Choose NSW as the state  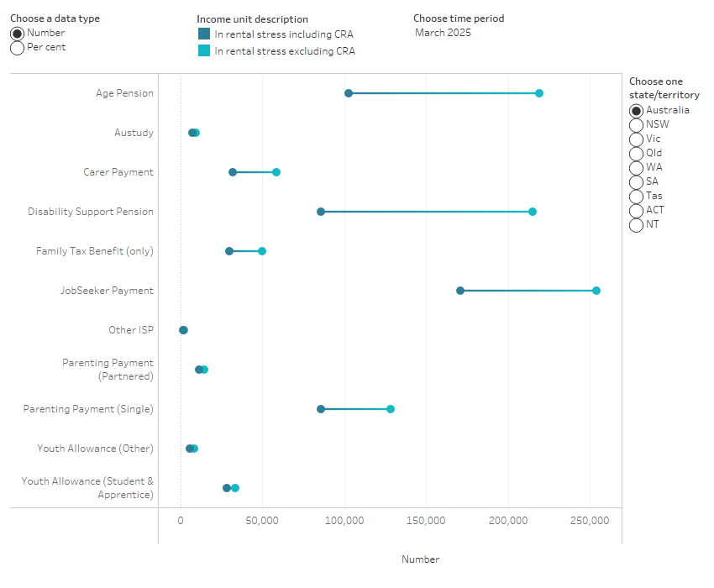tap(637, 124)
